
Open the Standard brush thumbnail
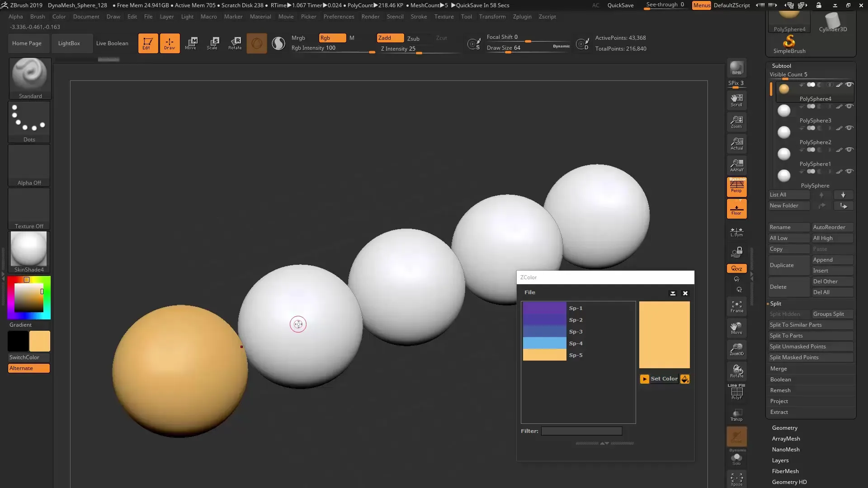tap(30, 78)
